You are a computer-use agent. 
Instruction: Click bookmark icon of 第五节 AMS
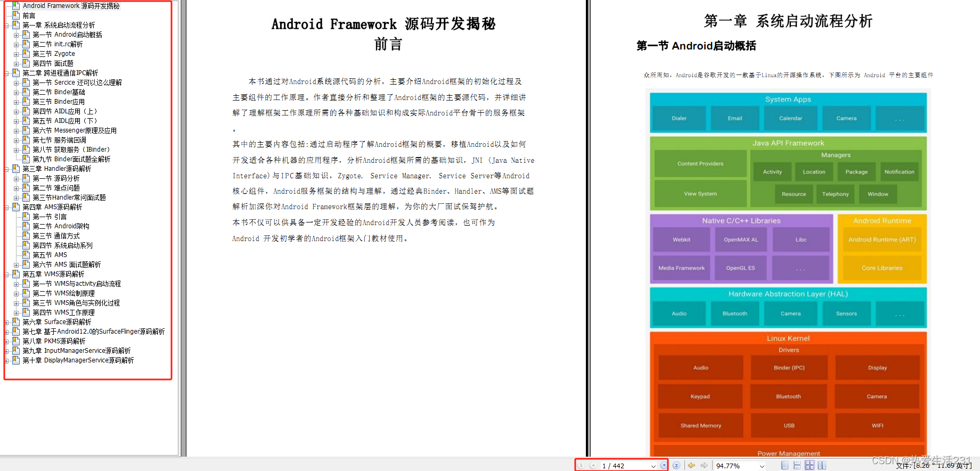pyautogui.click(x=26, y=255)
